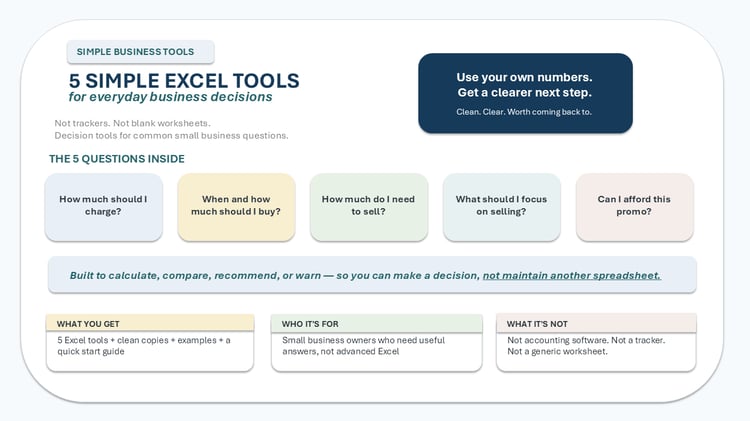
Task: Open the 'When and how much should I buy?' card
Action: [236, 207]
